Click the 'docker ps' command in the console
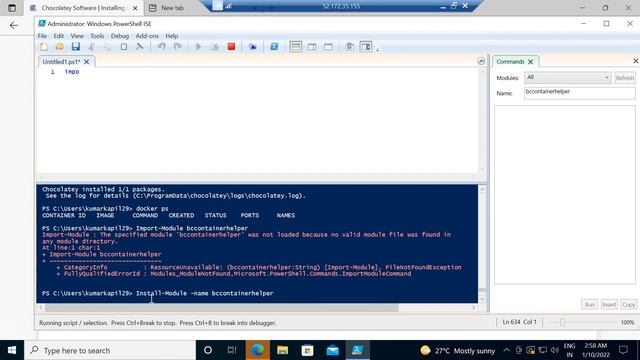The image size is (640, 360). [x=152, y=209]
